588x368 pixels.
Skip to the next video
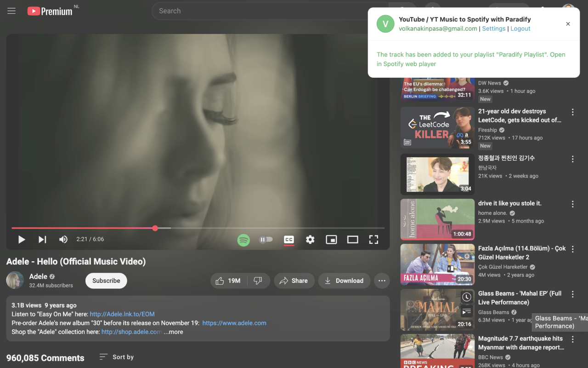click(x=42, y=239)
